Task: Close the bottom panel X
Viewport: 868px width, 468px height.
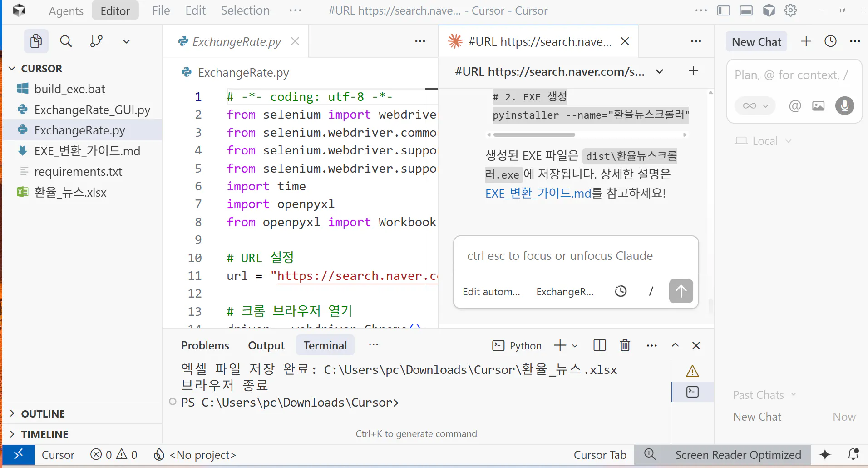Action: tap(696, 345)
